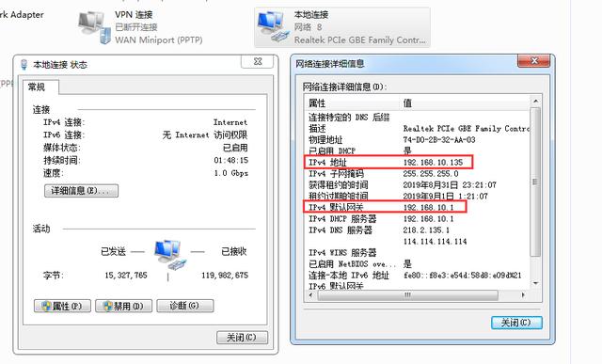
Task: Click the 属性(P) button
Action: pos(62,306)
